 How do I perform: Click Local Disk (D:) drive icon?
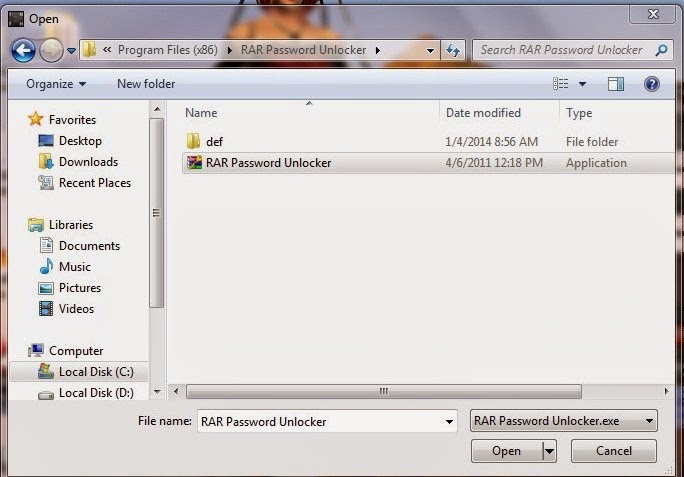click(x=46, y=395)
